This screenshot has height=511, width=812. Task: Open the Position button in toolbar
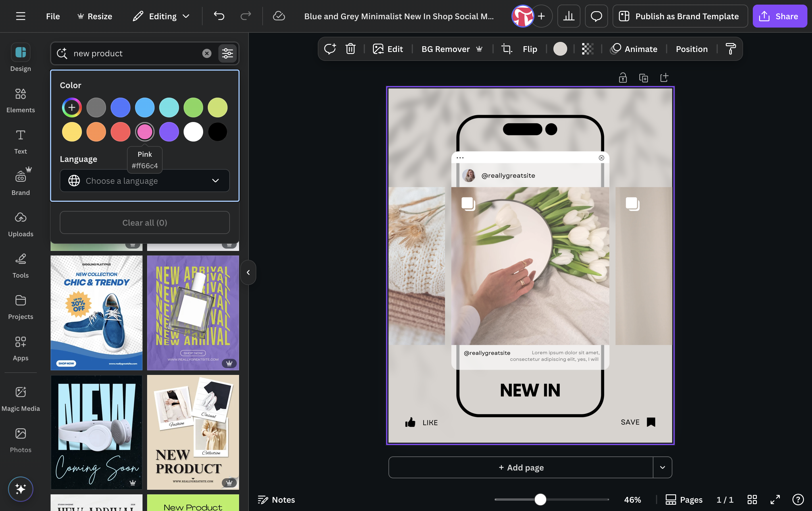pos(692,49)
